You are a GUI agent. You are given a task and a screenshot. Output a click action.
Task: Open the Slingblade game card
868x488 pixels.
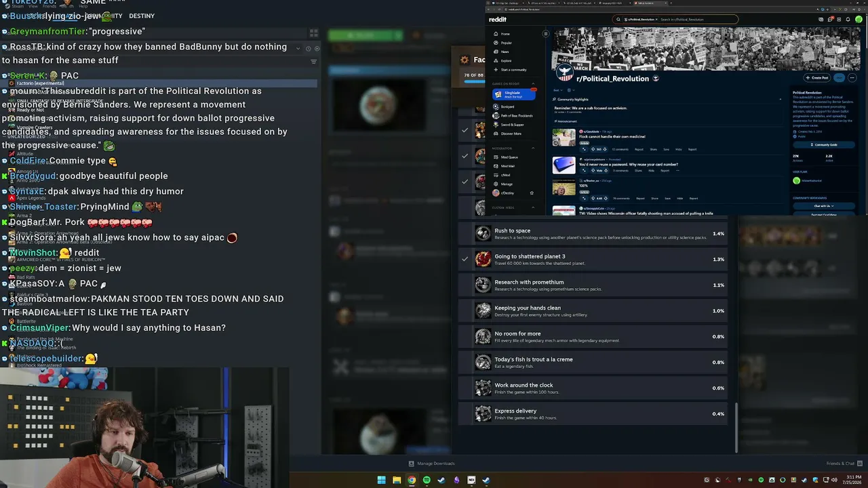click(x=513, y=94)
